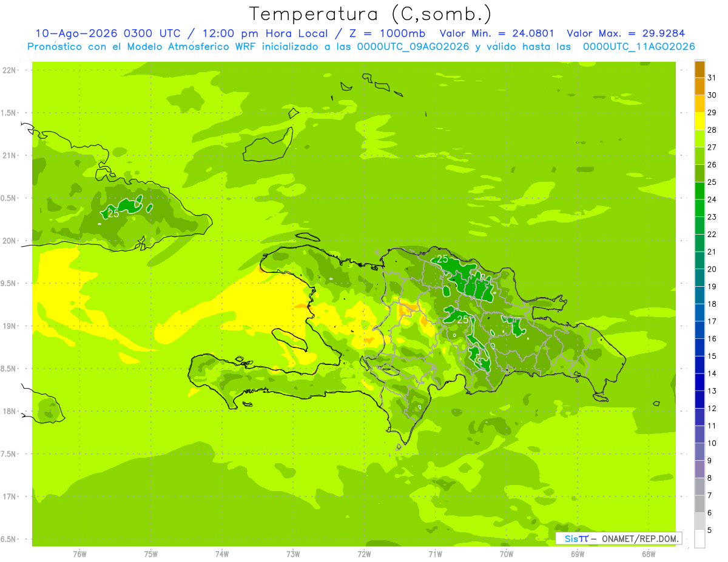Click the "19N" latitude label
The image size is (728, 562).
[9, 326]
